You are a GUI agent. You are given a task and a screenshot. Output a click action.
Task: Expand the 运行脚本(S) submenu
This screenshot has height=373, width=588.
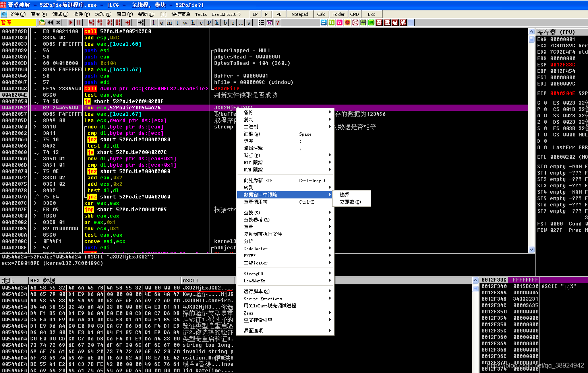point(285,291)
